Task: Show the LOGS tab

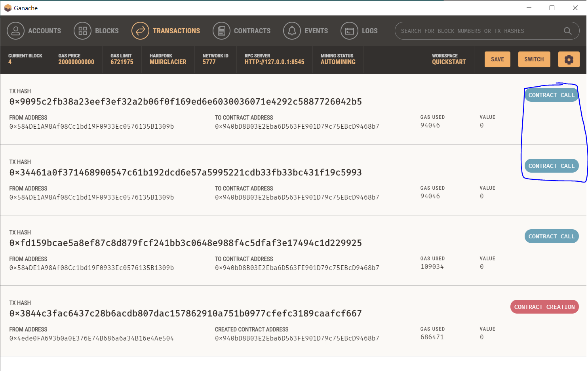Action: tap(369, 31)
